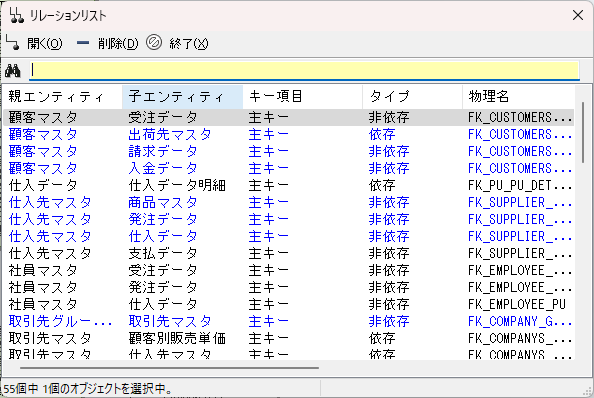Select 仕入データ in the 仕入先マスタ row
The width and height of the screenshot is (594, 398).
163,236
